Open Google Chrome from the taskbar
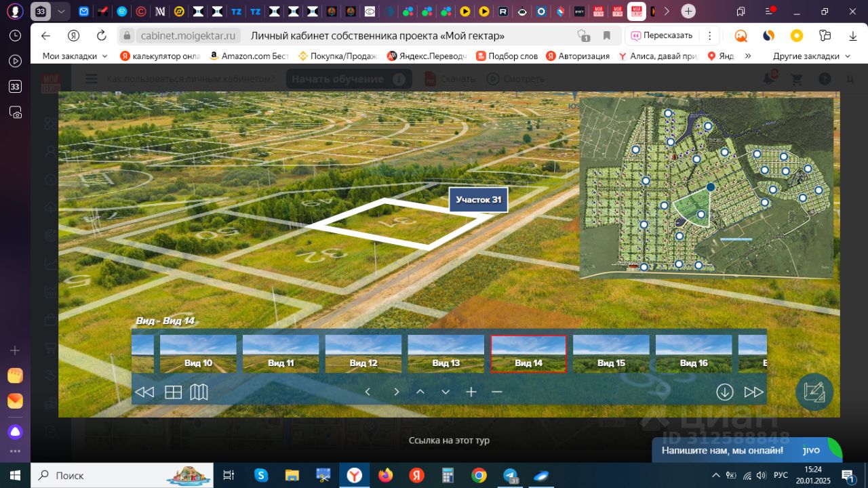This screenshot has width=868, height=488. click(x=479, y=475)
